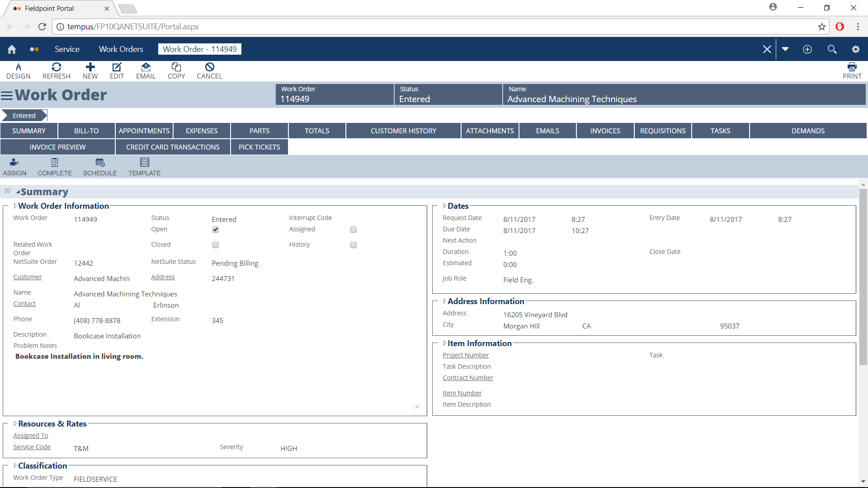868x488 pixels.
Task: Toggle the Open status checkbox
Action: pyautogui.click(x=216, y=230)
